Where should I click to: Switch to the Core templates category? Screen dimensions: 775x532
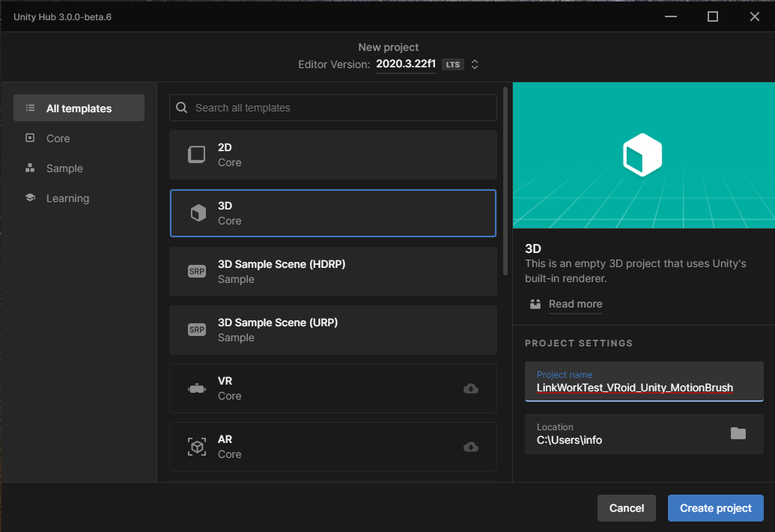coord(58,138)
